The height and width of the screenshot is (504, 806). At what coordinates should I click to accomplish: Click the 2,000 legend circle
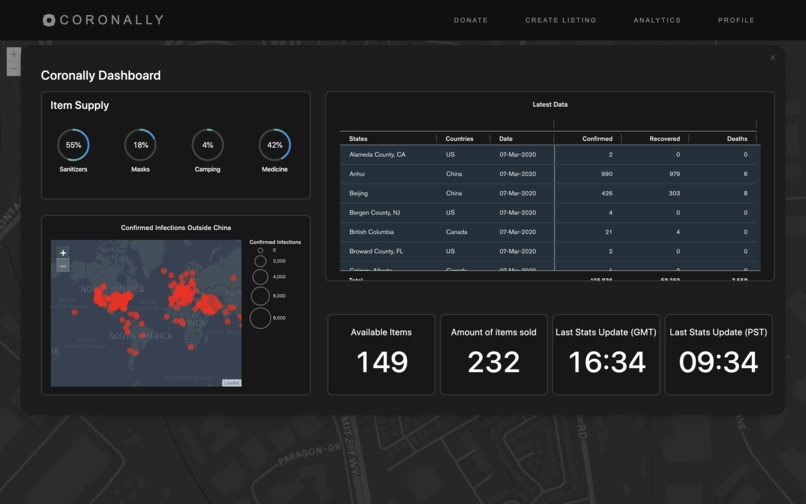tap(260, 261)
